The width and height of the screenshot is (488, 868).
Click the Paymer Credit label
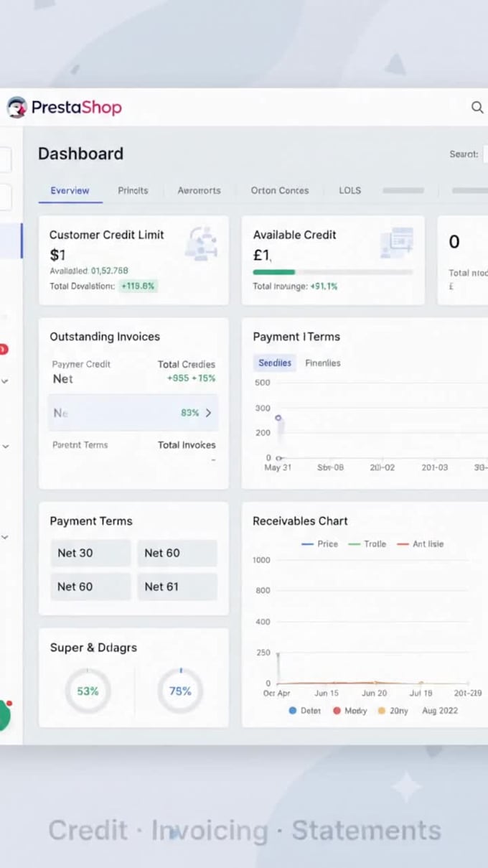[81, 365]
